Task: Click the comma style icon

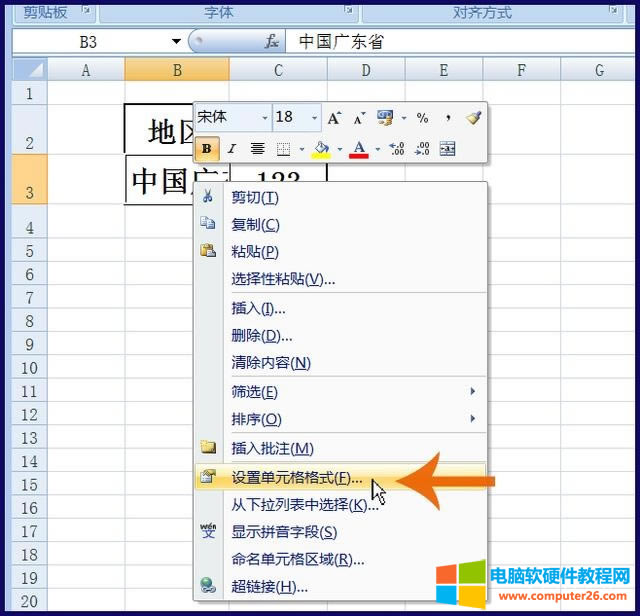Action: point(448,118)
